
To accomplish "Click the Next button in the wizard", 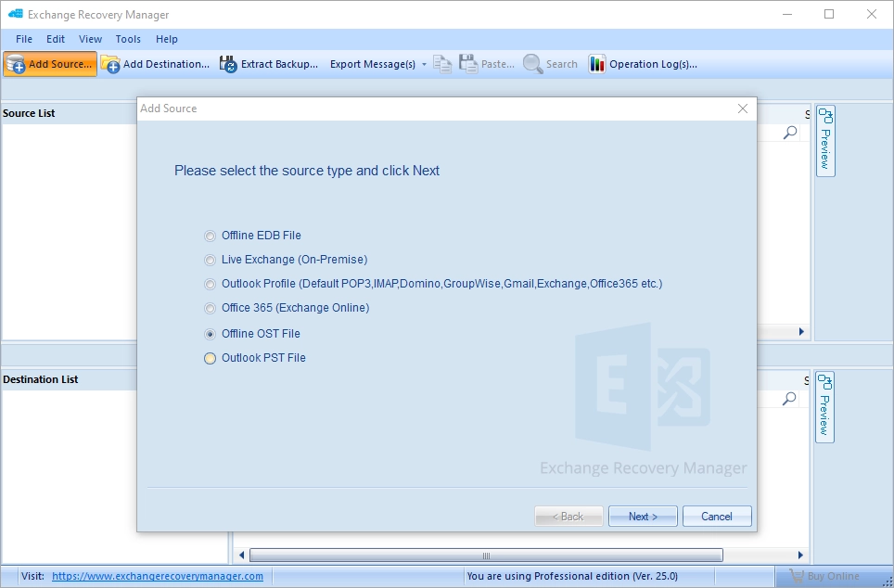I will point(643,517).
